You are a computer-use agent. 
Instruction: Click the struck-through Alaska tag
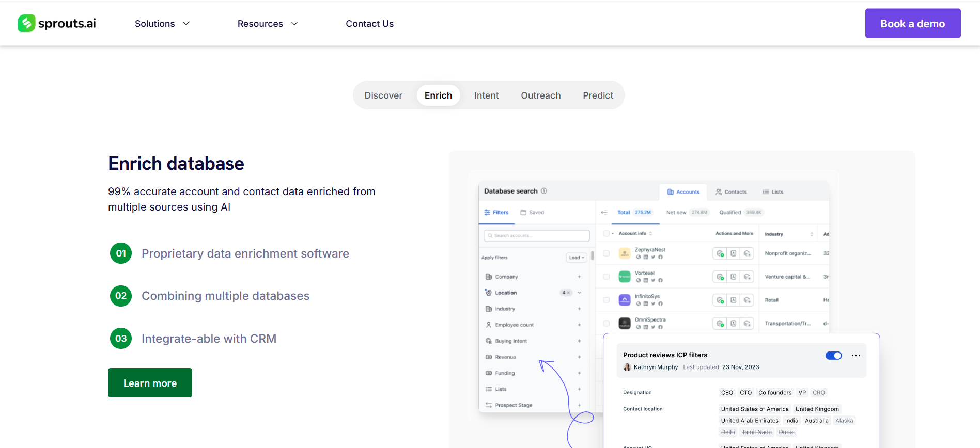point(844,421)
